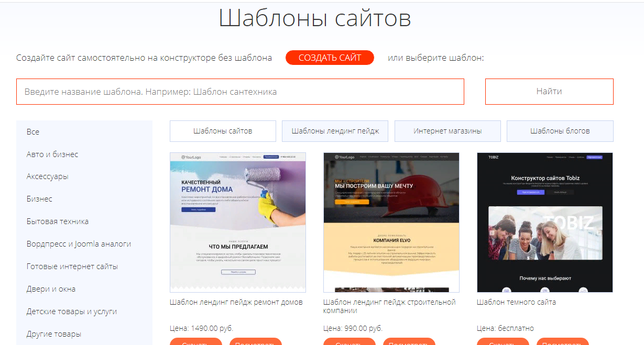The image size is (644, 345).
Task: Click the template name search field
Action: 240,92
